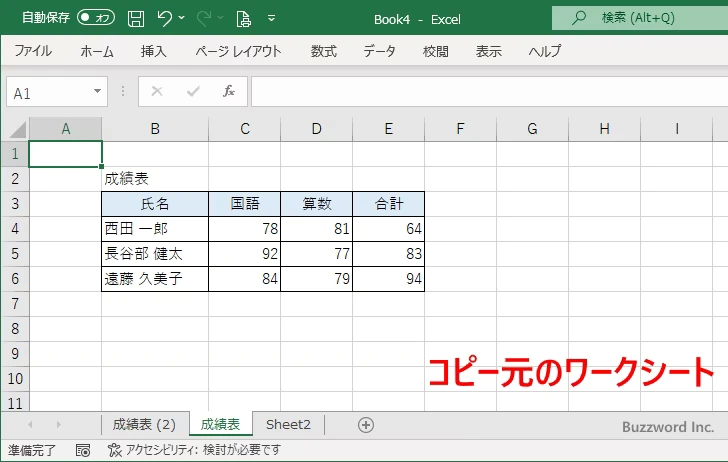
Task: Click the print preview icon in quick access
Action: tap(243, 17)
